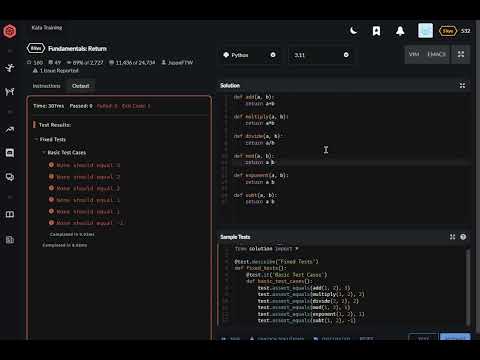Open the Codewars logo home link

click(10, 31)
